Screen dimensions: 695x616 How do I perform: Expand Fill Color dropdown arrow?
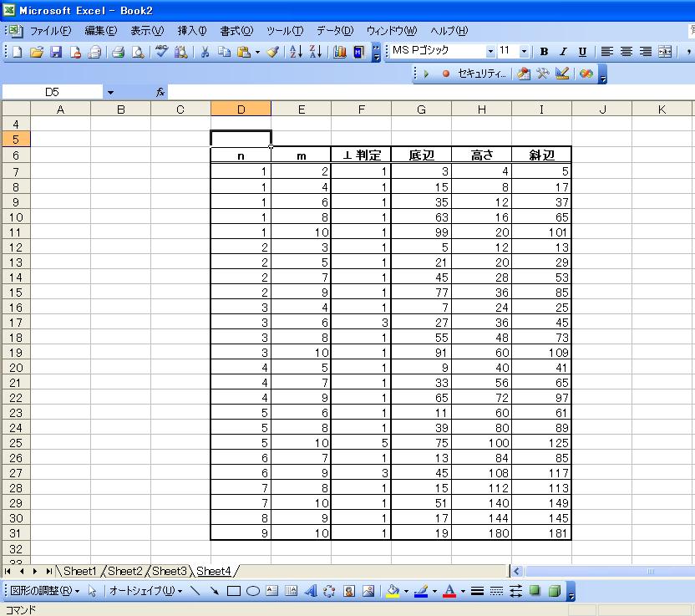(406, 591)
